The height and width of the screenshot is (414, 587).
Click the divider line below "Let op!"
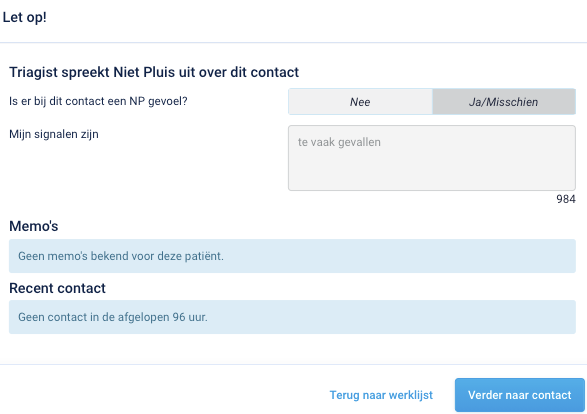(x=294, y=43)
